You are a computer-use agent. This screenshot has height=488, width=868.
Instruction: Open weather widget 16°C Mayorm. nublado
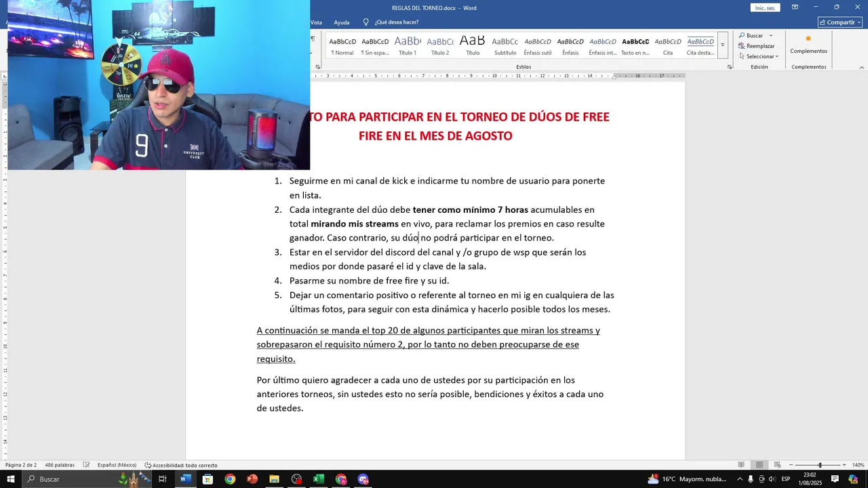(687, 479)
